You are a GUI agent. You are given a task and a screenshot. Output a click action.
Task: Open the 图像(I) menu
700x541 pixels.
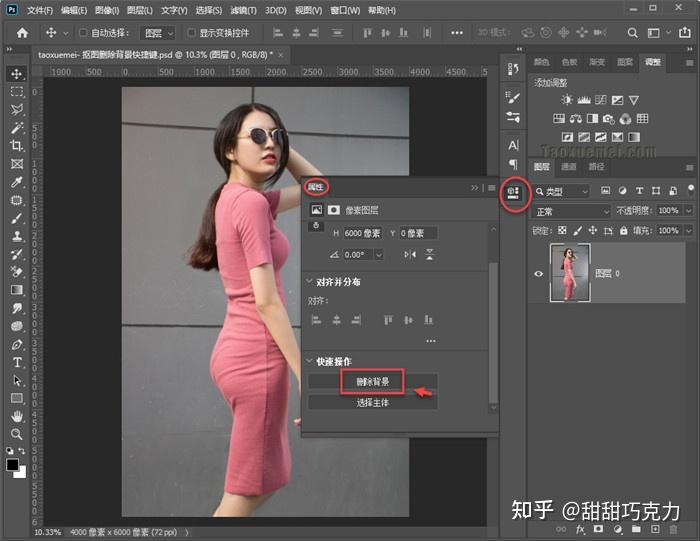tap(107, 10)
